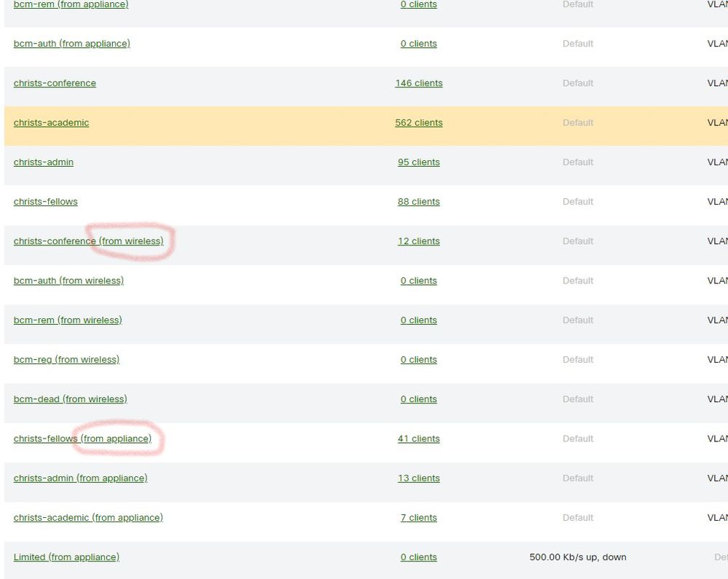
Task: Click the 12 clients link
Action: tap(418, 241)
